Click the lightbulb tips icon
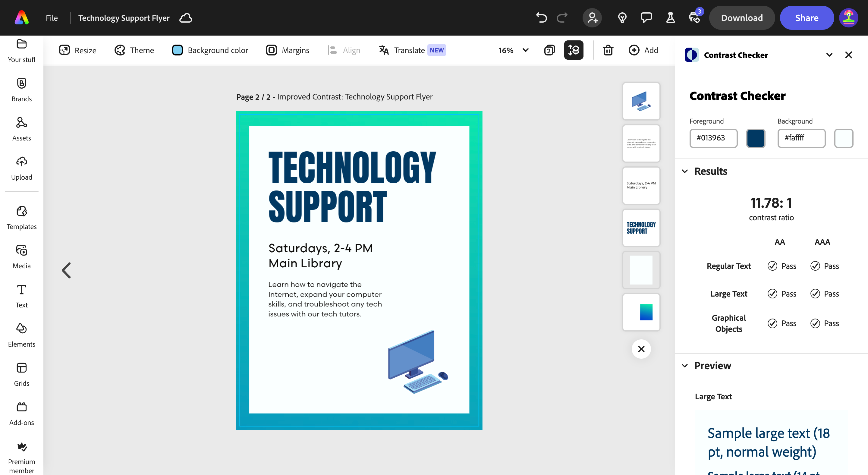Image resolution: width=868 pixels, height=475 pixels. pos(622,17)
